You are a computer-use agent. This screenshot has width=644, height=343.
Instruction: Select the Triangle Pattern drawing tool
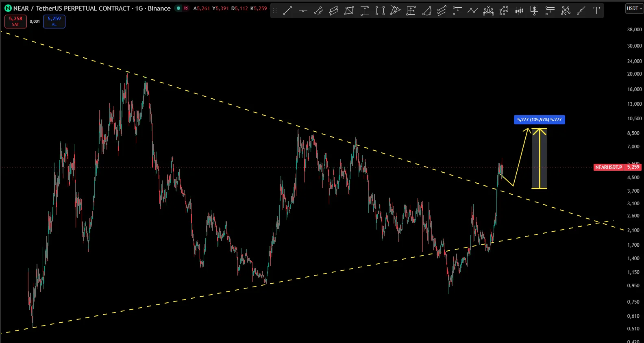click(396, 11)
